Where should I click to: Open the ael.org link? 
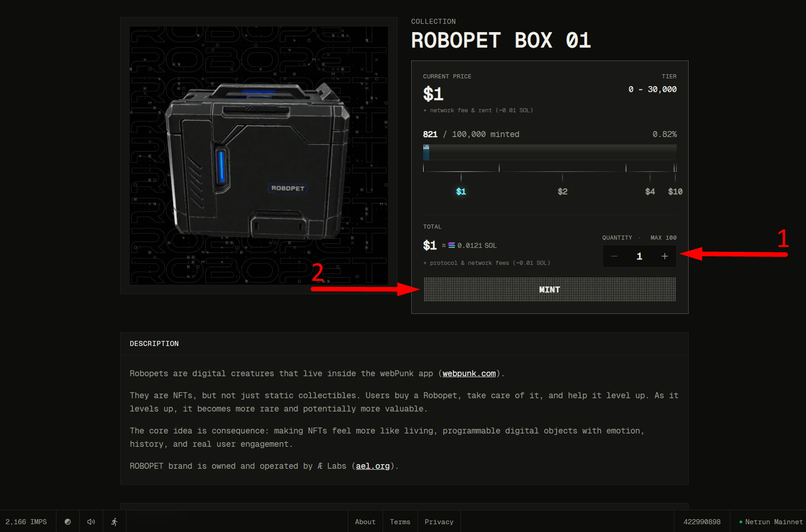point(373,466)
